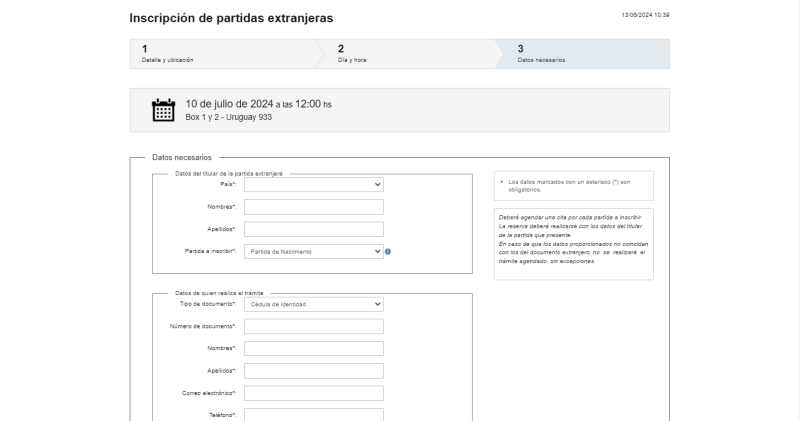Click the info icon next to Partida a inscribir
Viewport: 800px width, 421px height.
click(388, 251)
